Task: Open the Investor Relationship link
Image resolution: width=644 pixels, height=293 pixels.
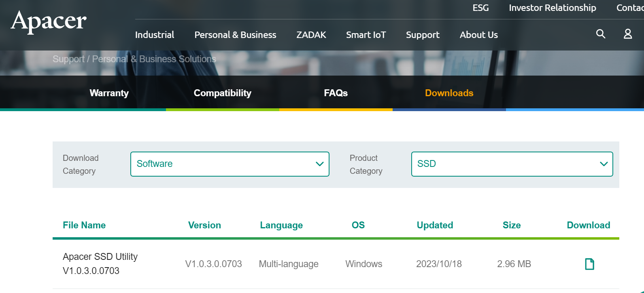Action: [x=552, y=8]
